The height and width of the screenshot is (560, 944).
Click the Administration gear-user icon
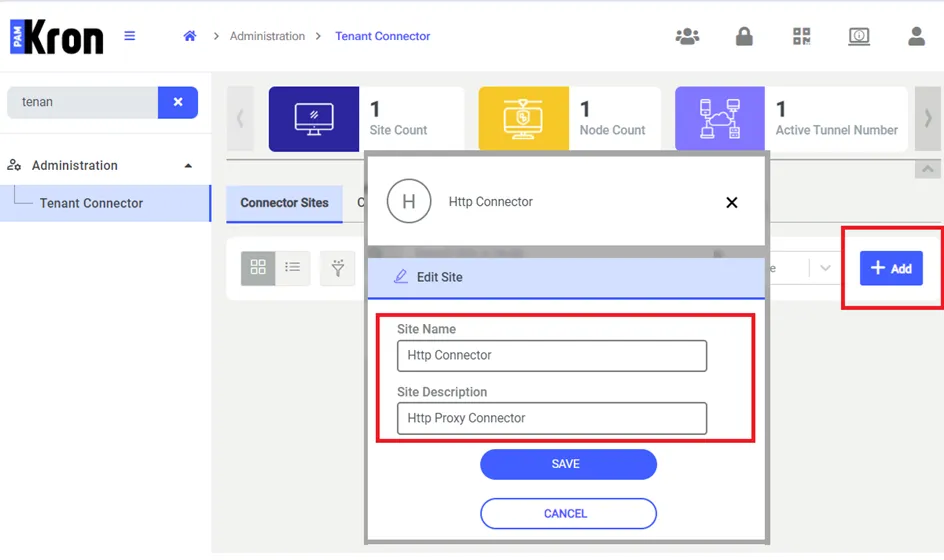click(14, 165)
